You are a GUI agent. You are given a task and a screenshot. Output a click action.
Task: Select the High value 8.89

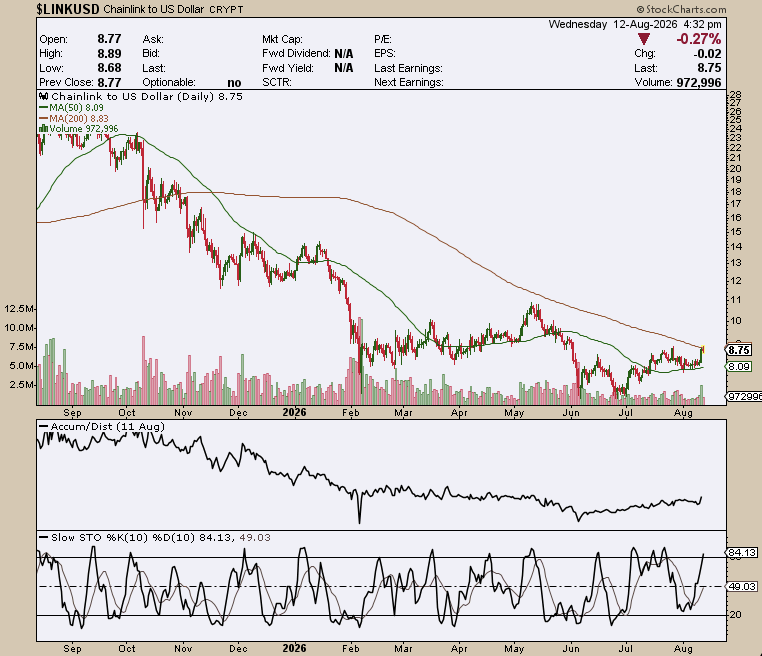109,53
